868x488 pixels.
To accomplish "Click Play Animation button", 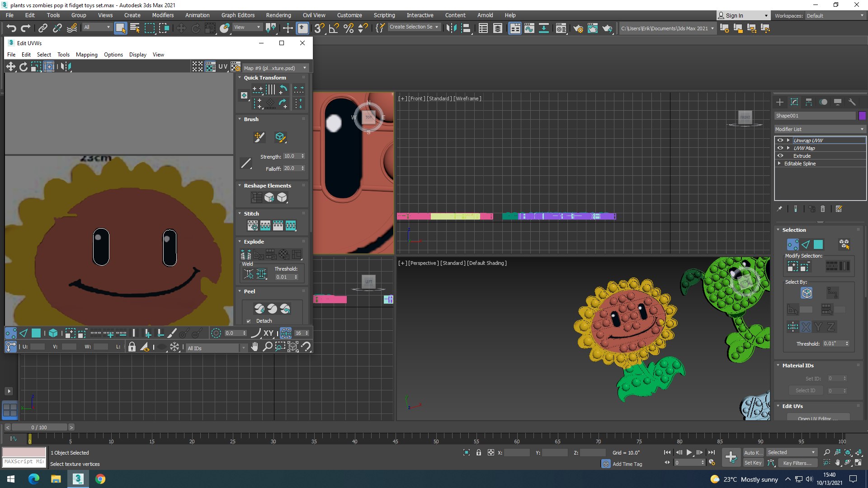I will (x=689, y=452).
